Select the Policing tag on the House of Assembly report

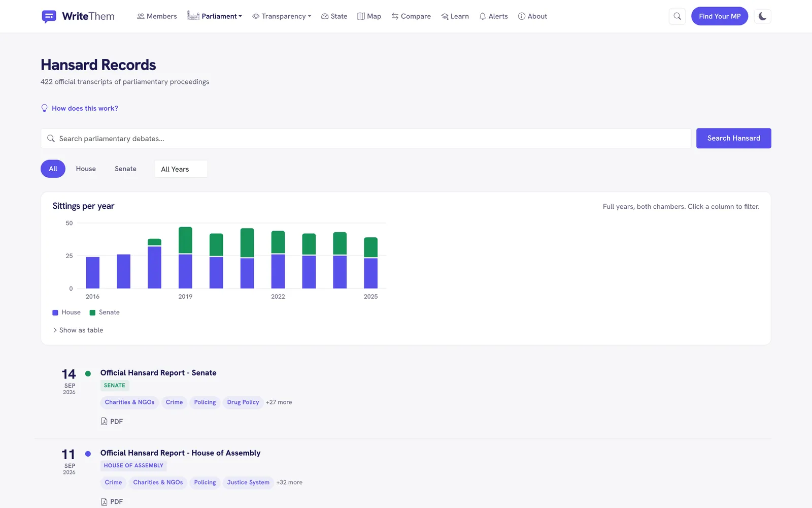205,483
